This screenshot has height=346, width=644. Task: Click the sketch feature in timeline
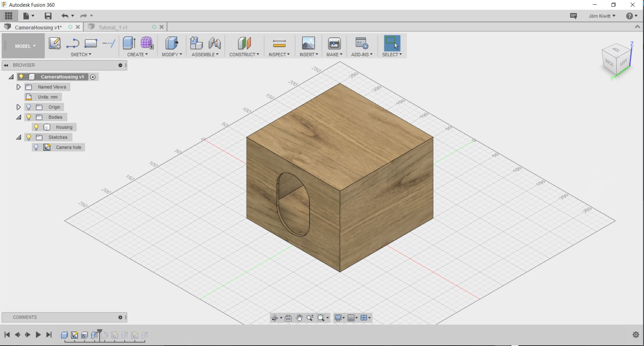tap(75, 335)
